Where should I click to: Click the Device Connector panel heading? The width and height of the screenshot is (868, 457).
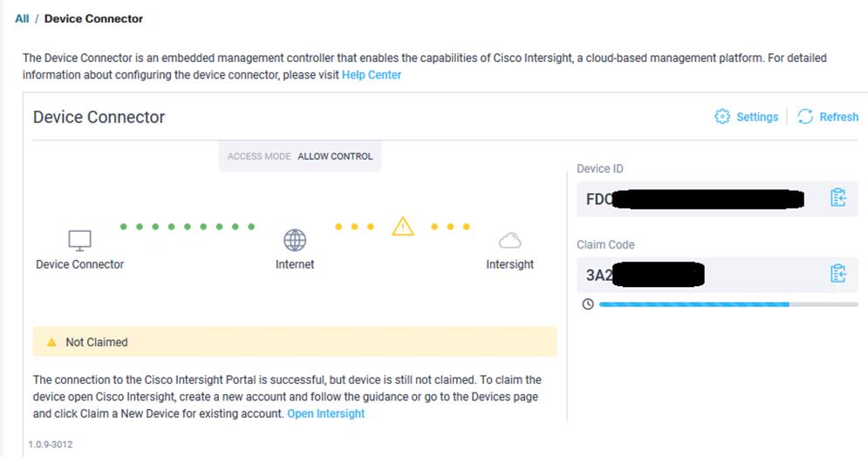pyautogui.click(x=99, y=117)
